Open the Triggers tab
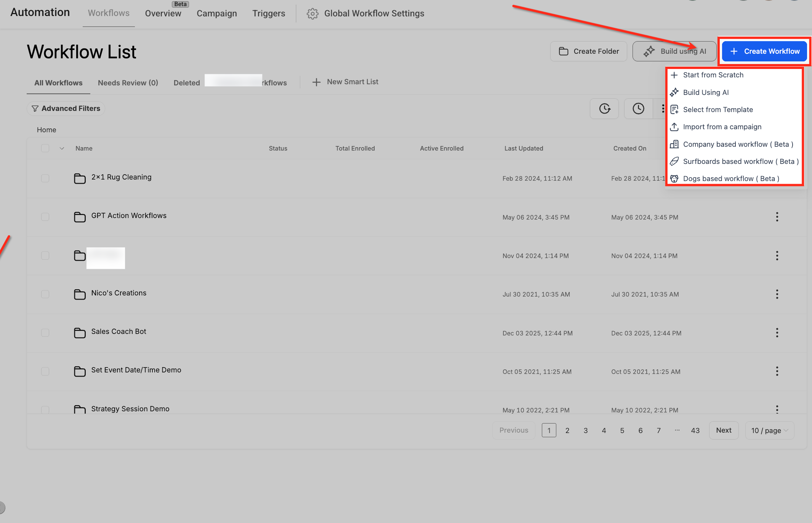812x523 pixels. pyautogui.click(x=269, y=13)
